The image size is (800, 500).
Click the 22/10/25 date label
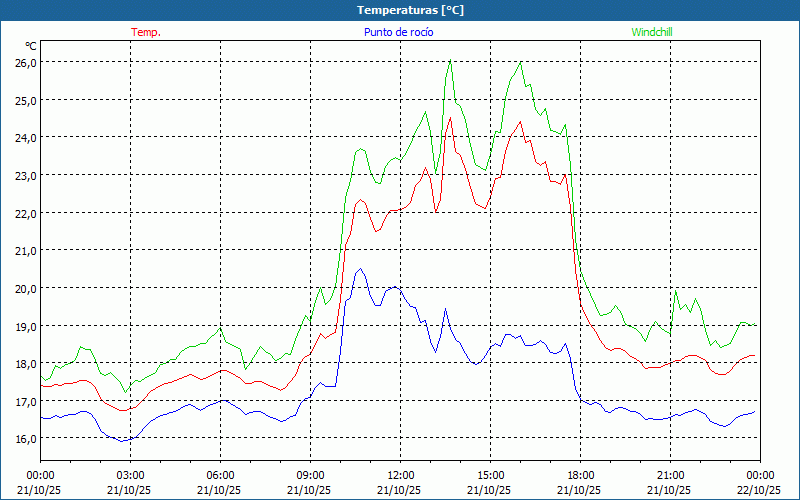(x=758, y=490)
